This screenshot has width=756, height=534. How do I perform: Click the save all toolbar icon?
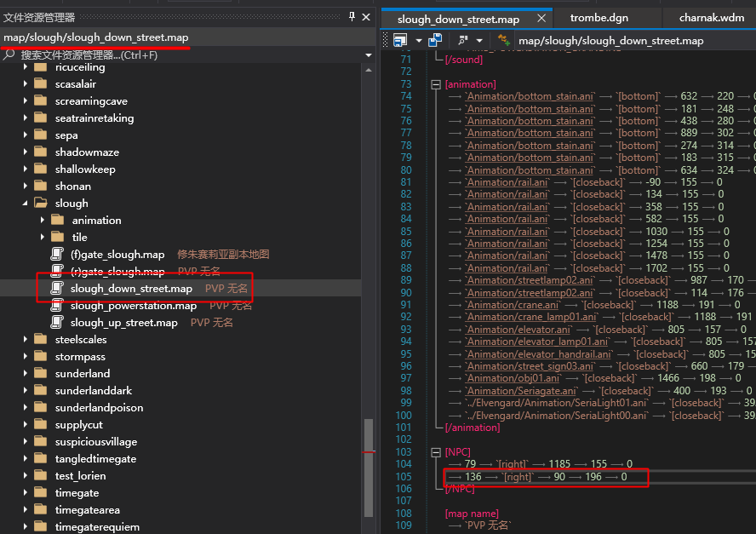point(436,40)
